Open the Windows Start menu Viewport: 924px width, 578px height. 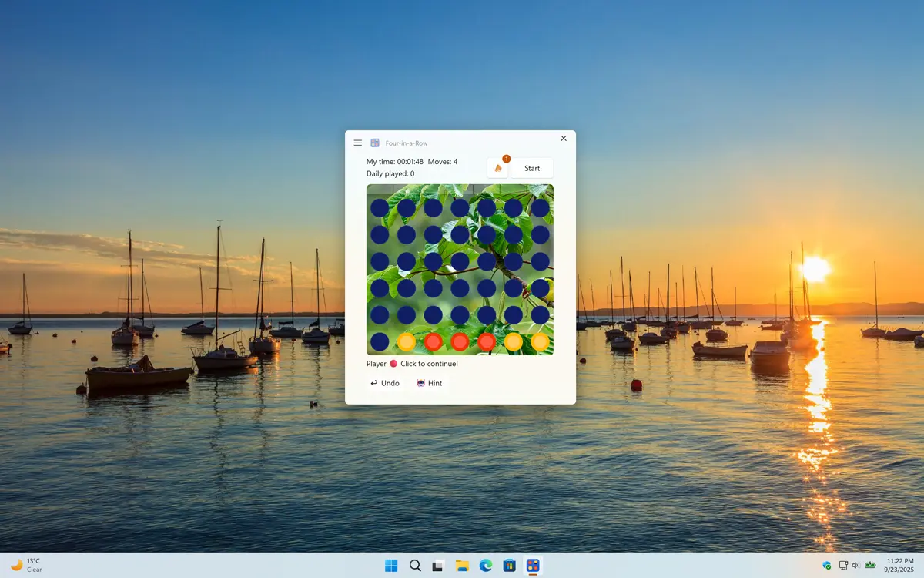391,566
